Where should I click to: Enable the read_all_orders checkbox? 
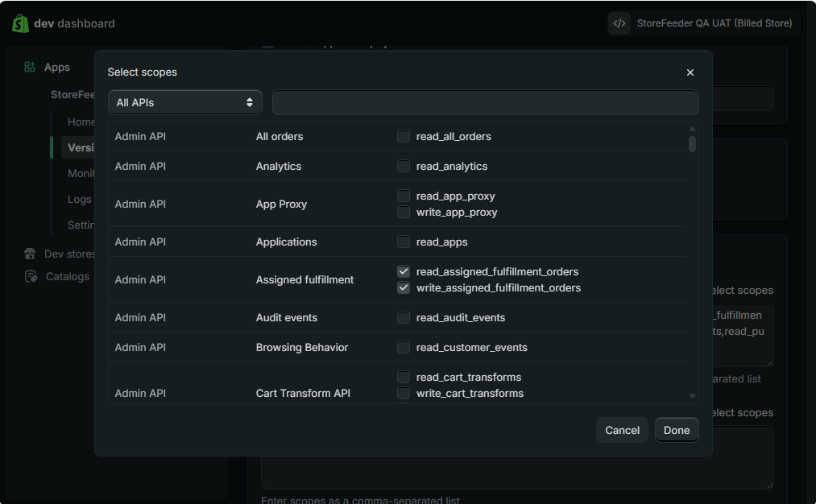point(404,137)
